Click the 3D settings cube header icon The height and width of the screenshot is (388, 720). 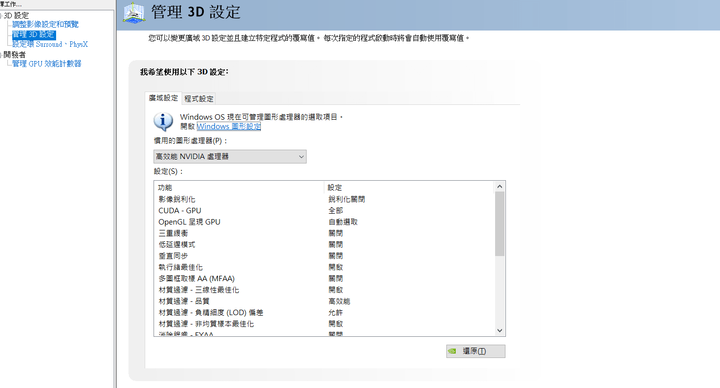click(x=134, y=13)
